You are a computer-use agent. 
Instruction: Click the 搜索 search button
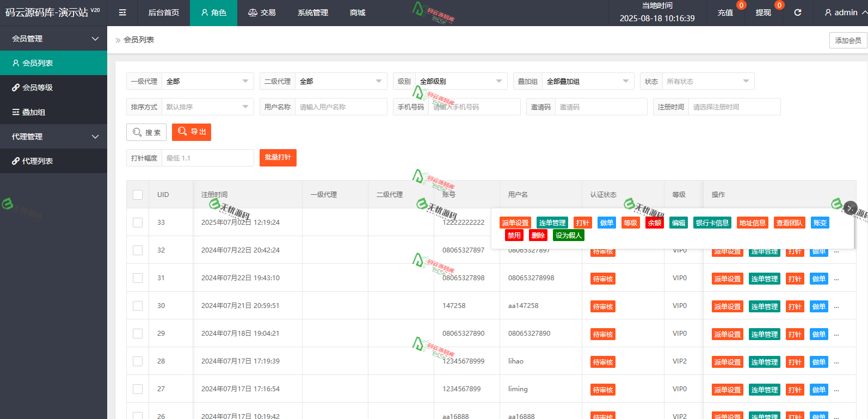(x=146, y=132)
